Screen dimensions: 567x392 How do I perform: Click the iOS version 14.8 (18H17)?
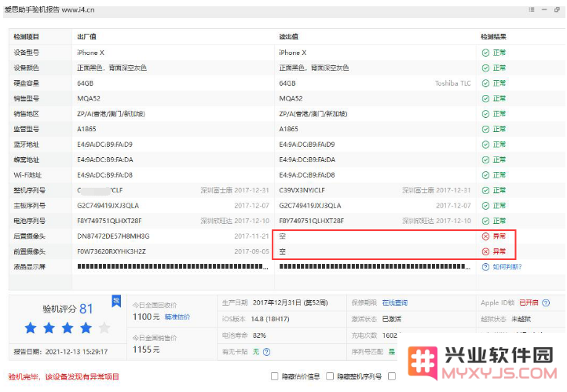tap(270, 319)
